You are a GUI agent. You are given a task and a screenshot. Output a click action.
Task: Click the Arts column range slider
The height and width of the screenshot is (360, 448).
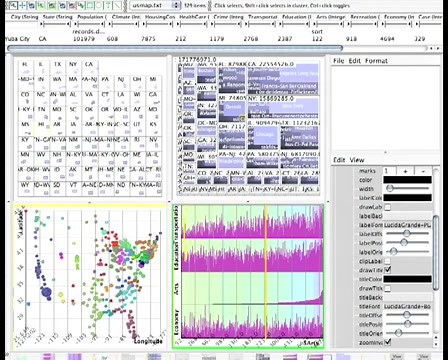[x=329, y=24]
